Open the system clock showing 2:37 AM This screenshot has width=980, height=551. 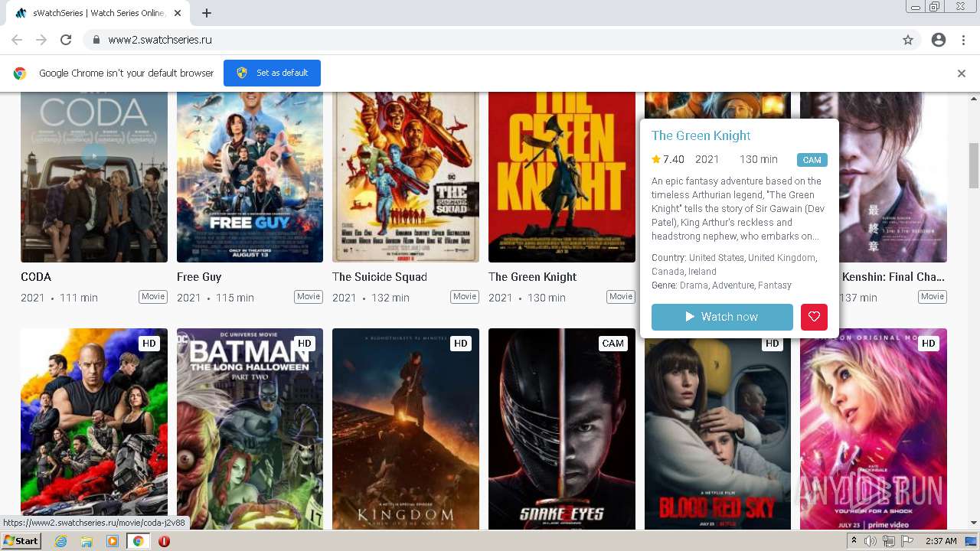coord(940,541)
